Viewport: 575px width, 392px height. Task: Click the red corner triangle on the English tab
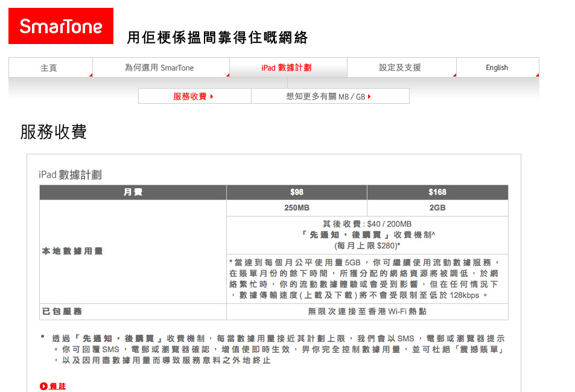(536, 75)
